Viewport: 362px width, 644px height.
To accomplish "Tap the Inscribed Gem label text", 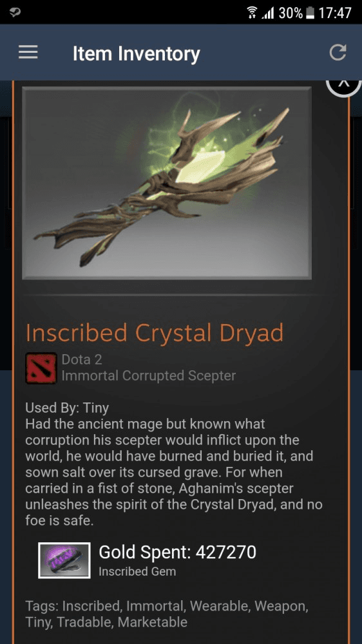I will (137, 571).
